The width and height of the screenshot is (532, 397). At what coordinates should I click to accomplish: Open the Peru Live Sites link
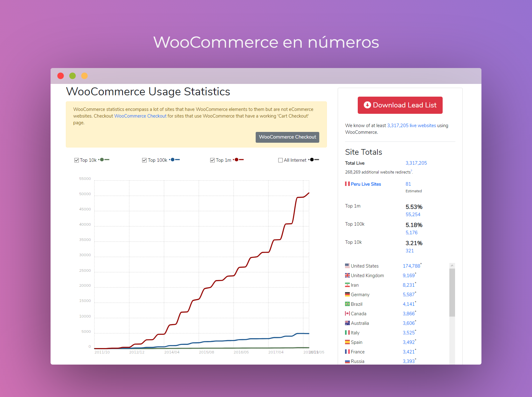[x=366, y=184]
